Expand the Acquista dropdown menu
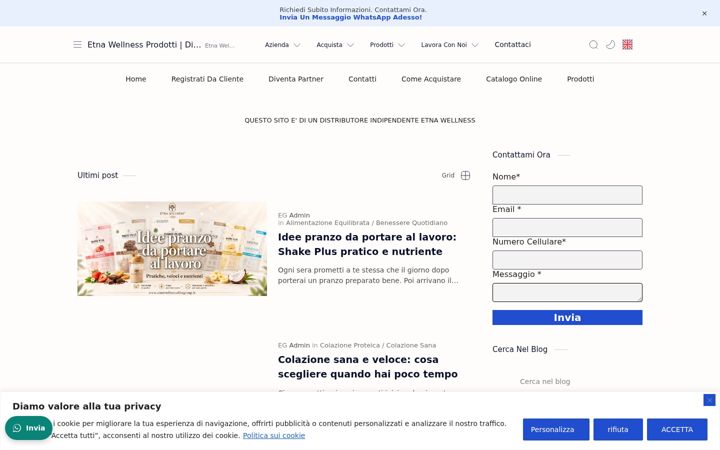 335,45
